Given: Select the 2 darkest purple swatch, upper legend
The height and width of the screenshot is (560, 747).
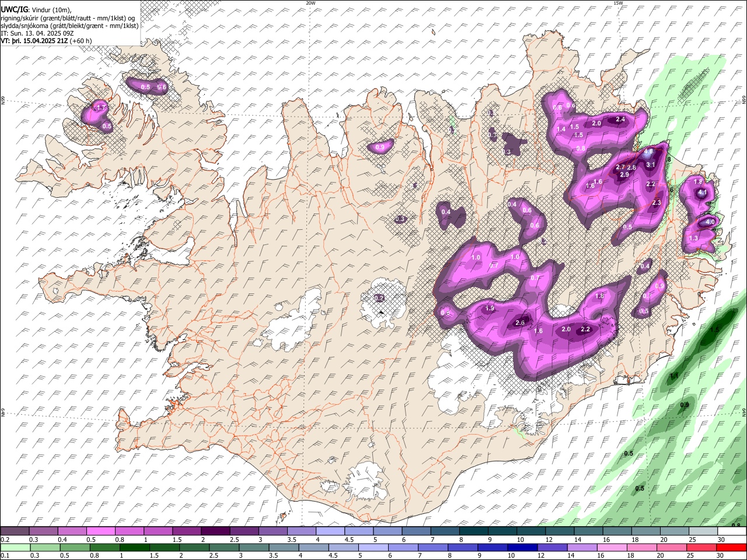Looking at the screenshot, I should click(215, 531).
